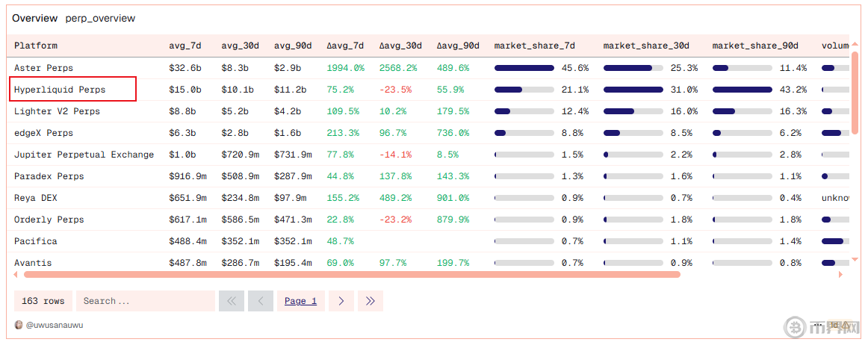The image size is (868, 348).
Task: Click the $586.5m avg_30d value
Action: click(x=241, y=220)
